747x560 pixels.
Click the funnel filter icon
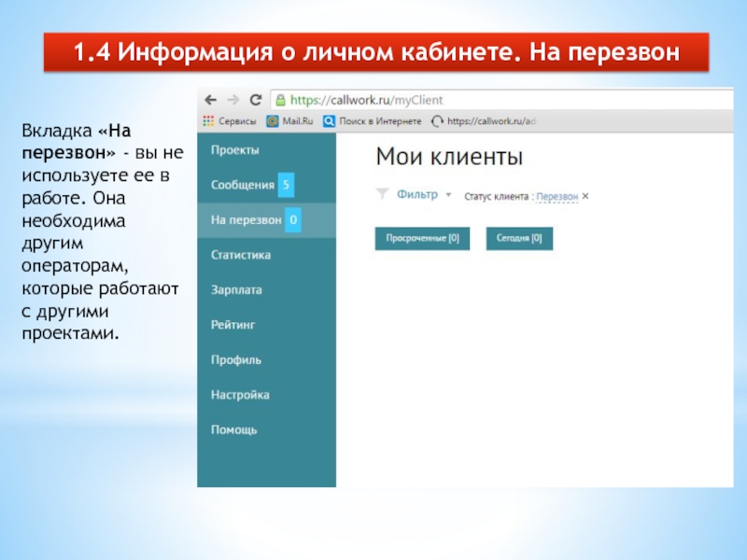coord(382,195)
